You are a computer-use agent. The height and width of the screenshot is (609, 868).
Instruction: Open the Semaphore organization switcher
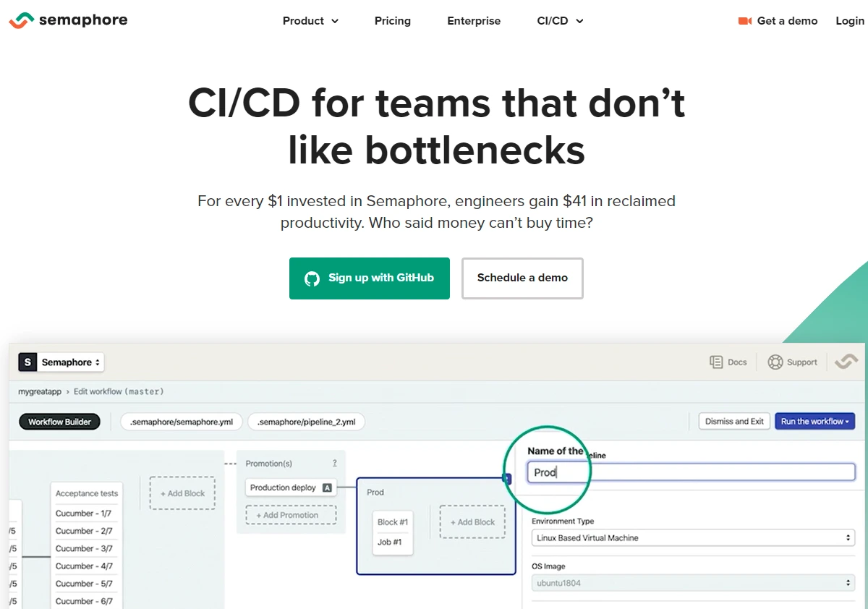[71, 362]
